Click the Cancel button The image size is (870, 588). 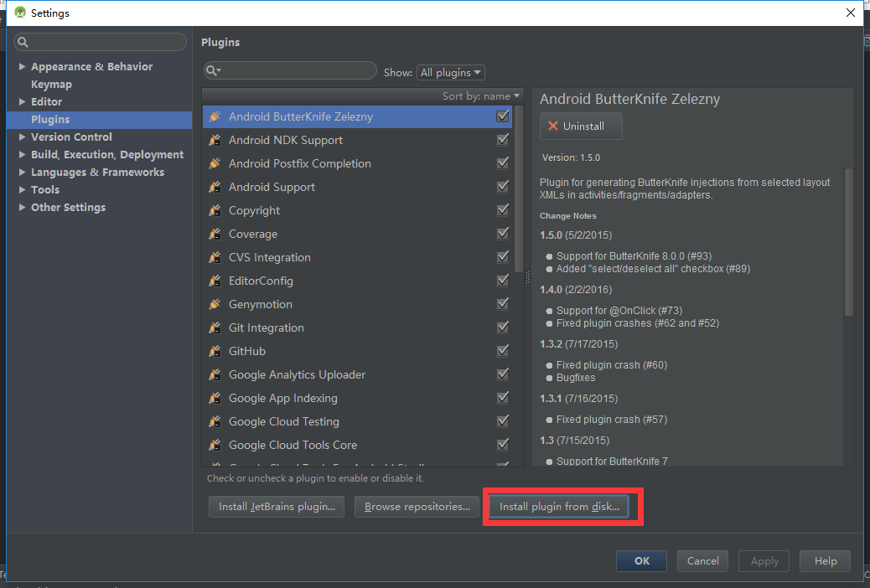coord(702,561)
